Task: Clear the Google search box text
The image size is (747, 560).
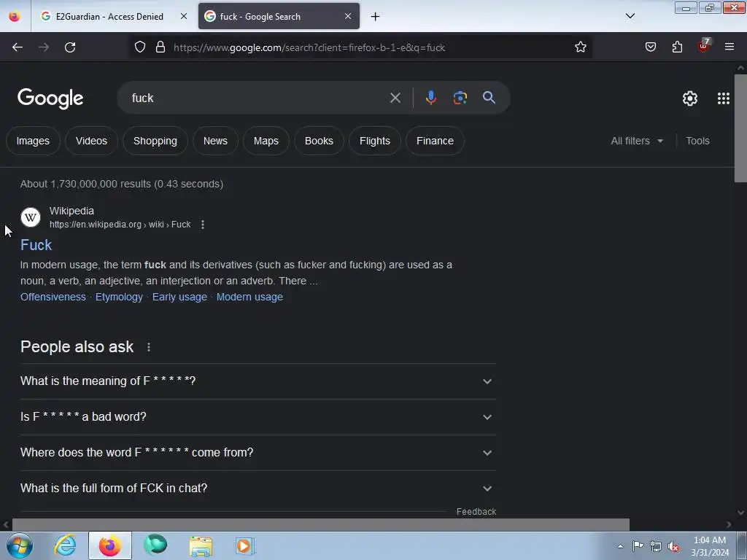Action: 395,98
